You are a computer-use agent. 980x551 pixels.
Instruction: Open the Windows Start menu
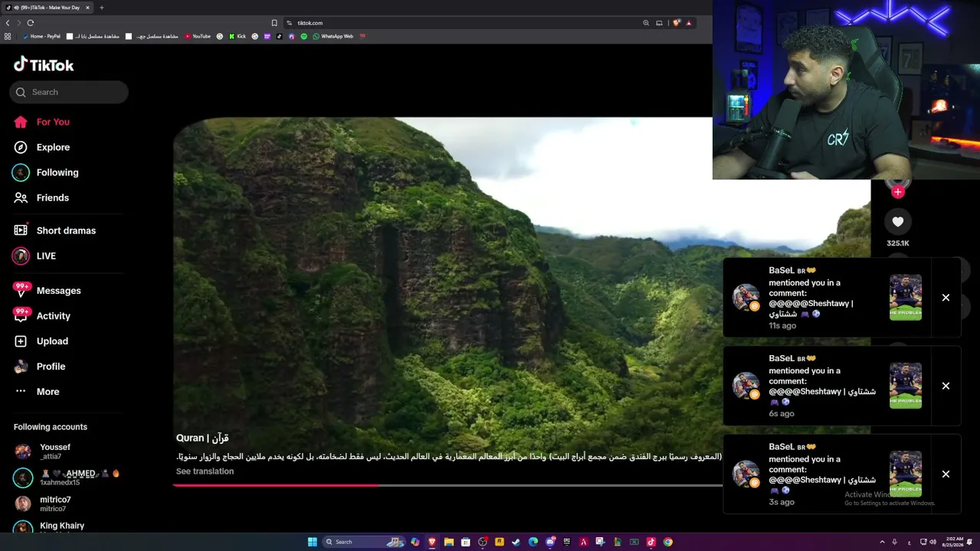[x=312, y=542]
